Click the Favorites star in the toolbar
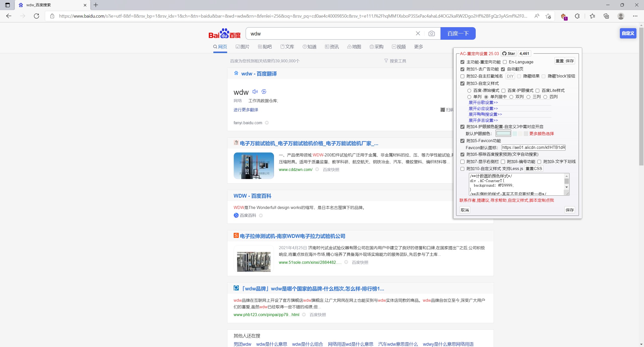This screenshot has height=347, width=644. click(x=592, y=16)
